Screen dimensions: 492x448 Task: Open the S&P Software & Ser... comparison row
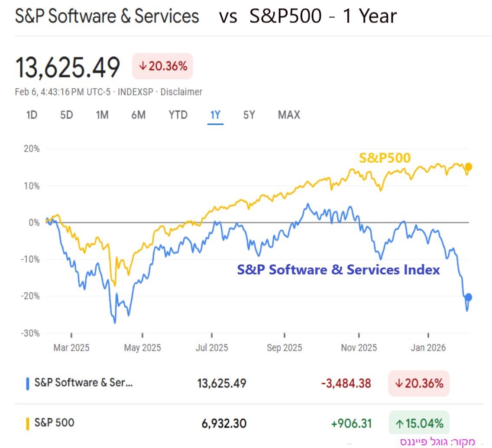(x=84, y=383)
